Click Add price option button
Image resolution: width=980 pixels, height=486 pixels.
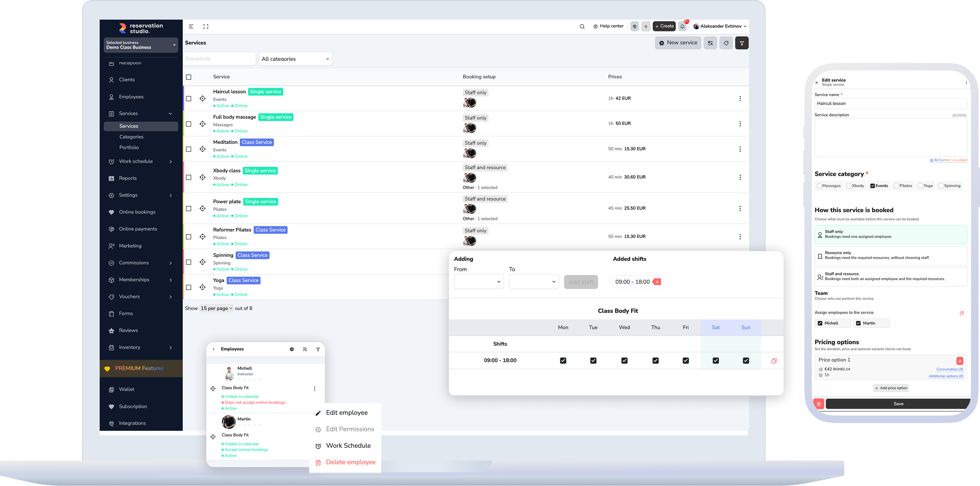click(x=891, y=388)
